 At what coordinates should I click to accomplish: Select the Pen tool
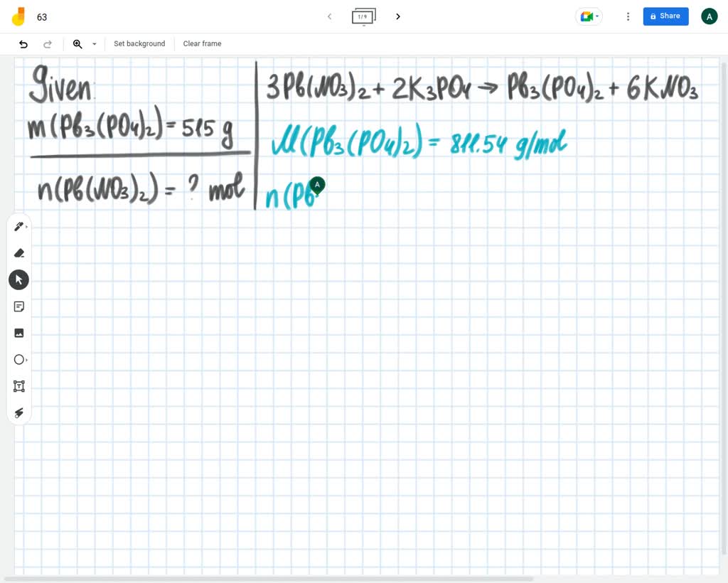[16, 226]
